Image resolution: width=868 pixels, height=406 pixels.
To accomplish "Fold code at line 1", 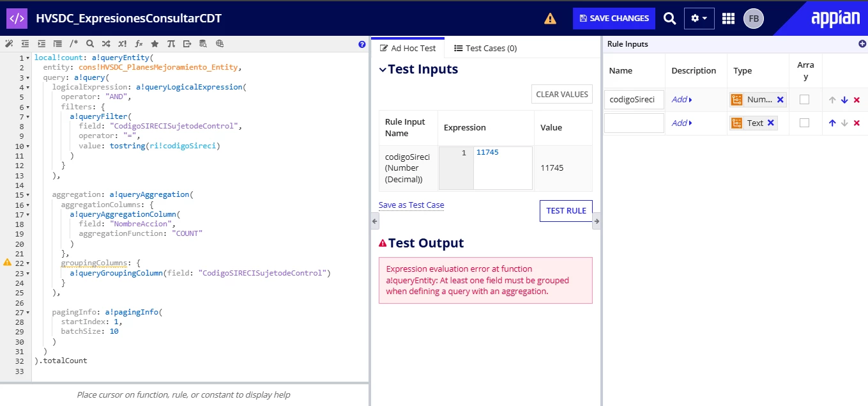I will tap(28, 58).
